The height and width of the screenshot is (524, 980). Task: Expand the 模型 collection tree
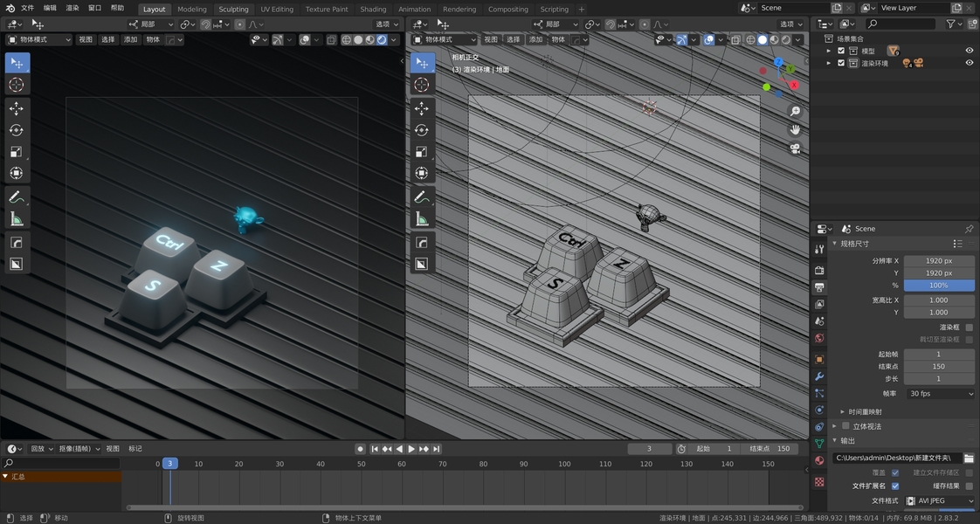829,52
